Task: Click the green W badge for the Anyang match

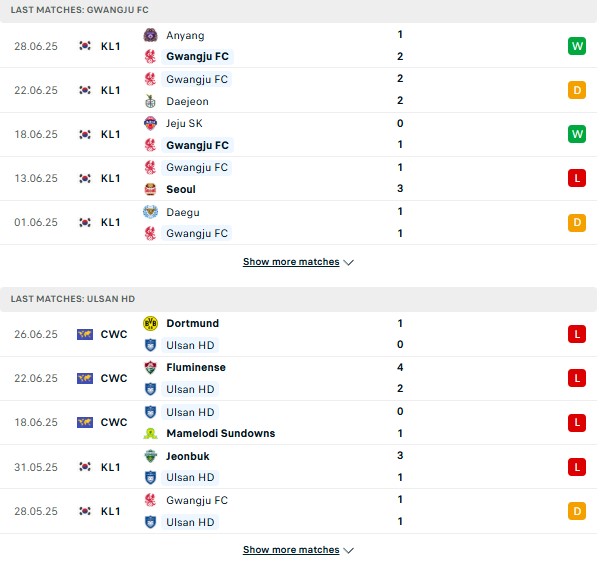Action: (x=577, y=46)
